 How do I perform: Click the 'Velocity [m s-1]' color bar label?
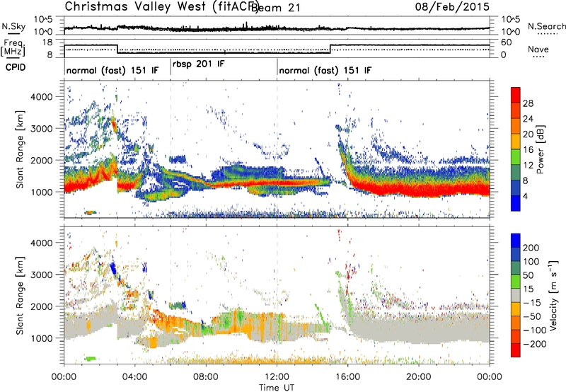(x=553, y=295)
